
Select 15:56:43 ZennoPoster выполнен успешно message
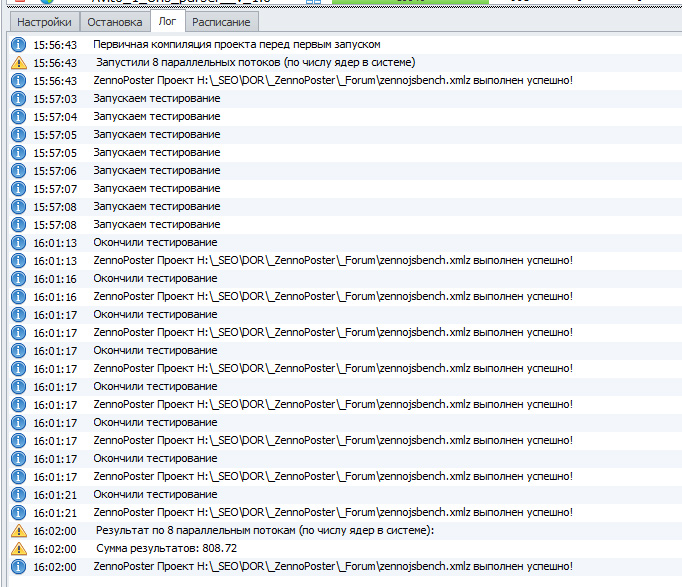pos(333,80)
